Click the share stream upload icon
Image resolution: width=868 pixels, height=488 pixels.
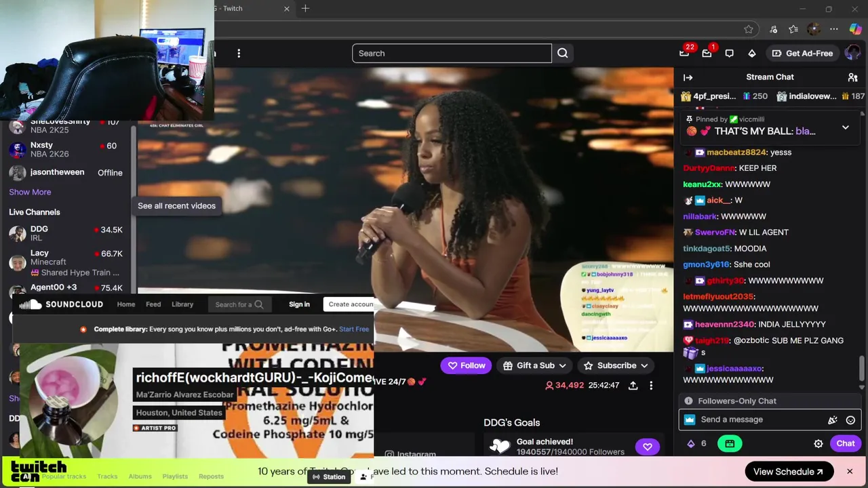pos(633,386)
